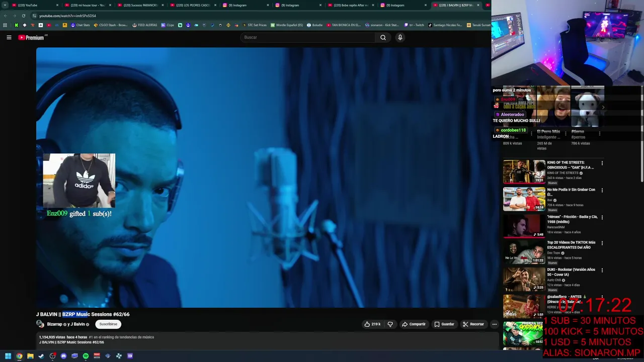Focus the Buscar search field
Screen dimensions: 644x362
[x=307, y=37]
